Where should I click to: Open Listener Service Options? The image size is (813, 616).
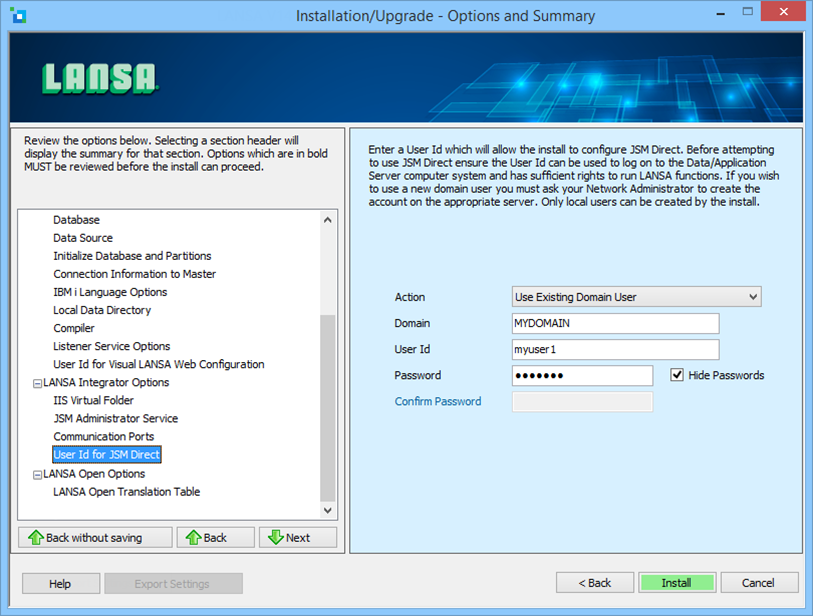111,346
